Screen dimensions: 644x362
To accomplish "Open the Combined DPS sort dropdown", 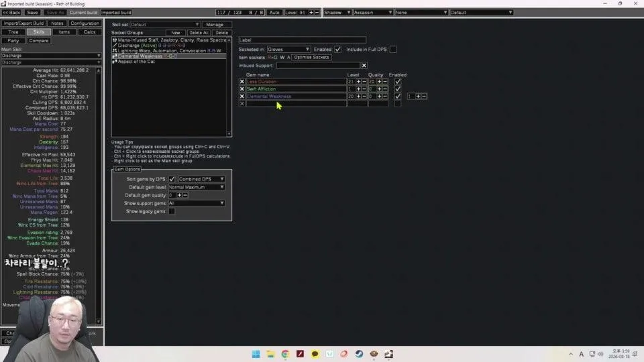I will click(x=201, y=180).
